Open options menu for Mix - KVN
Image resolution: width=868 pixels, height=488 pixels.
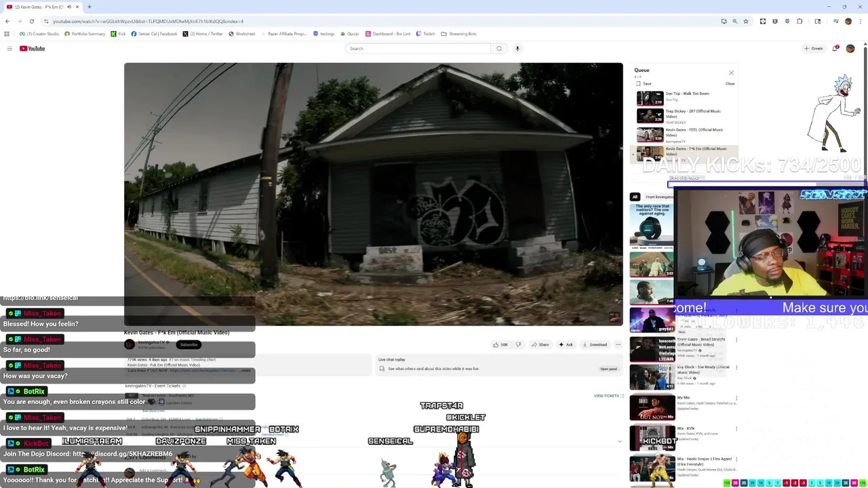click(736, 429)
